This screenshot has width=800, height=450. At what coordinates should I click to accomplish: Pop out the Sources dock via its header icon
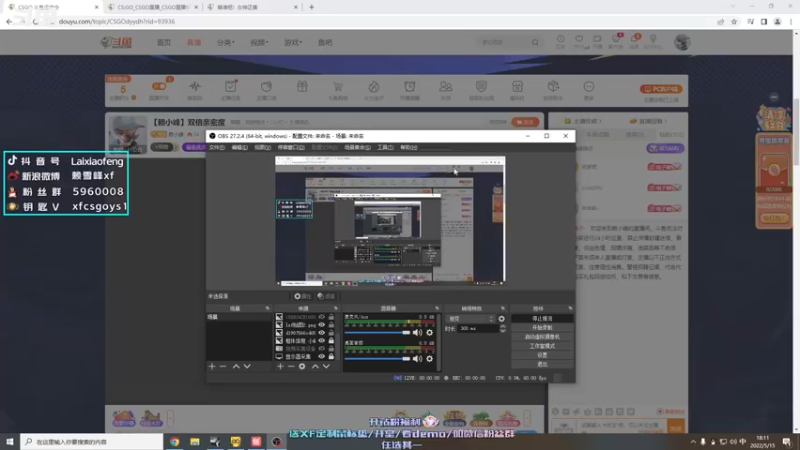click(x=336, y=309)
